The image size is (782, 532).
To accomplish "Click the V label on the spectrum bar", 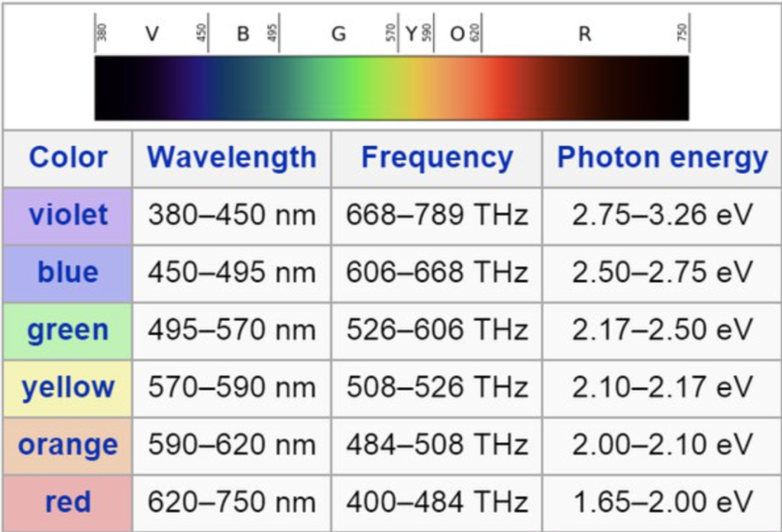I will tap(152, 34).
